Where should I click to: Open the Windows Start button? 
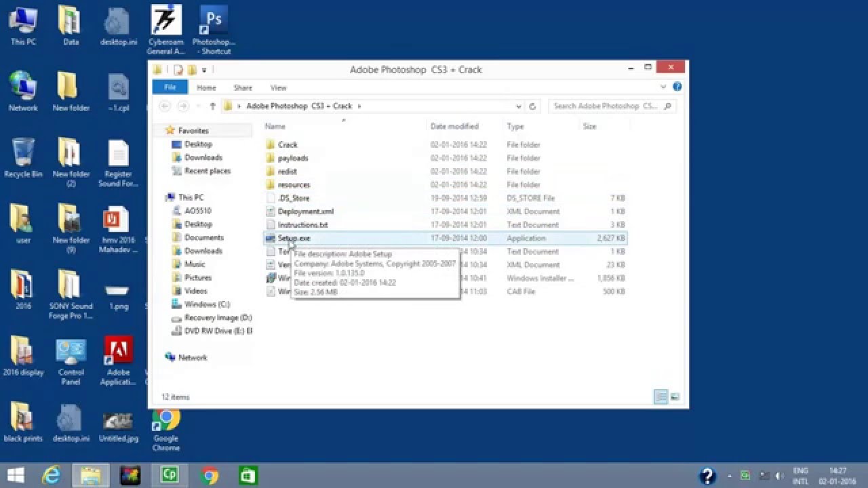pyautogui.click(x=15, y=475)
